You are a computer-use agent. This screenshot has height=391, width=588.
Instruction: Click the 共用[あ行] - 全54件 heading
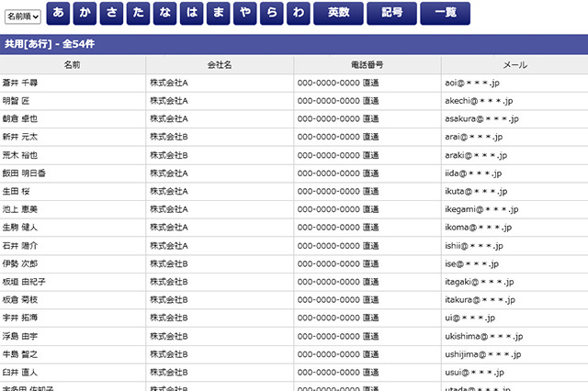(49, 44)
